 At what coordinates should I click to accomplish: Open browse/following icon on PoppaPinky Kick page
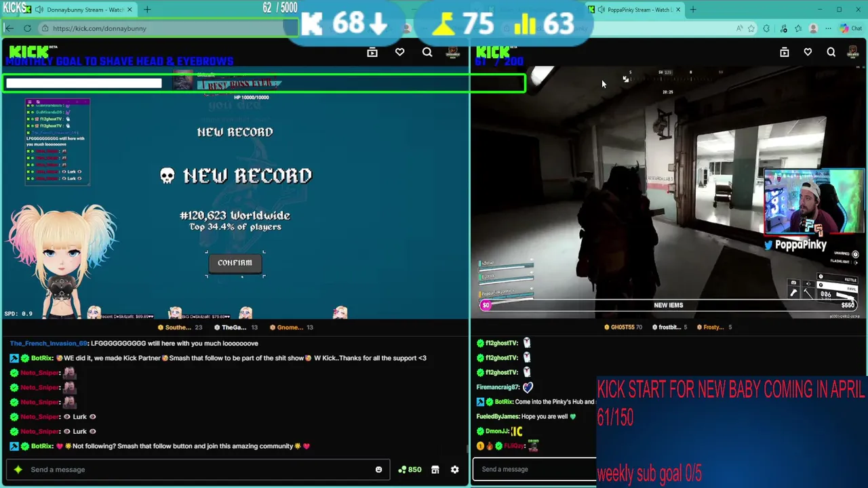(x=785, y=52)
